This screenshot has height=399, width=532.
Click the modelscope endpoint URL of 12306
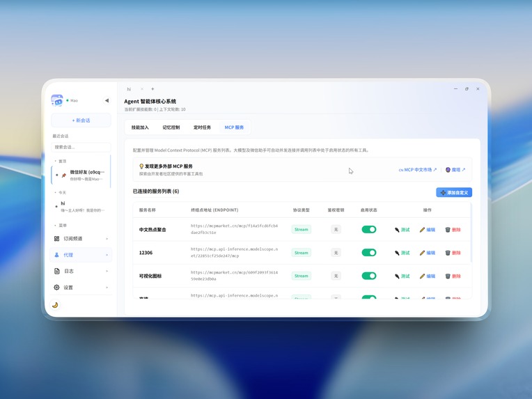(x=234, y=253)
